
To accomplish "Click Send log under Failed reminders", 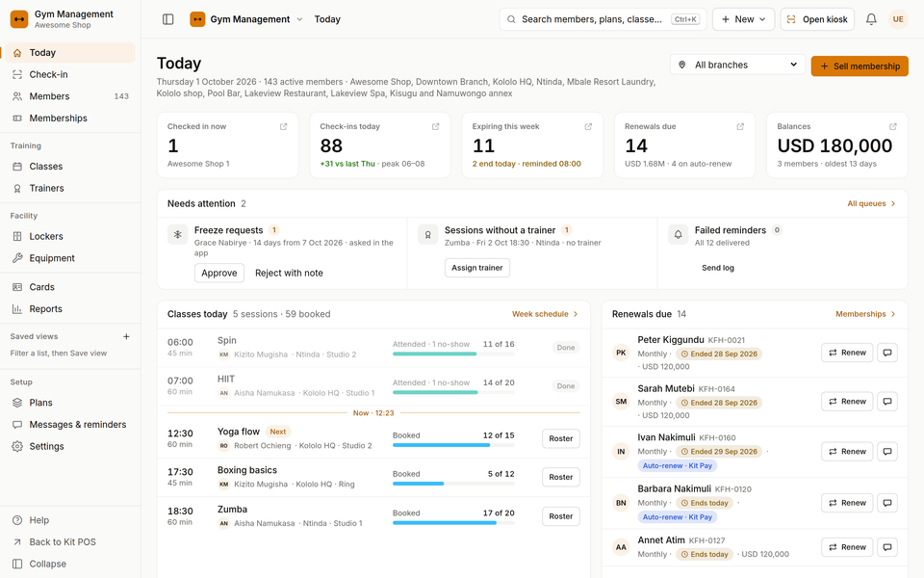I will (x=718, y=268).
